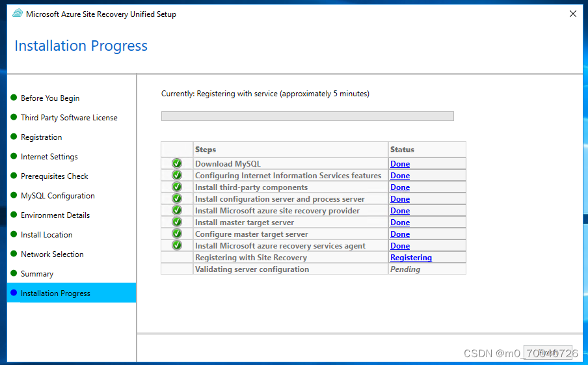Open the Install Location step
Viewport: 588px width, 365px height.
click(46, 234)
